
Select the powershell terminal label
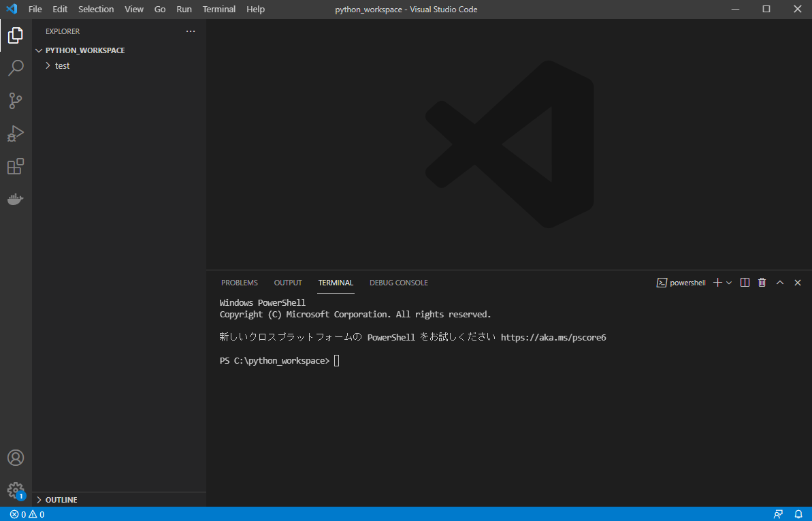point(681,283)
